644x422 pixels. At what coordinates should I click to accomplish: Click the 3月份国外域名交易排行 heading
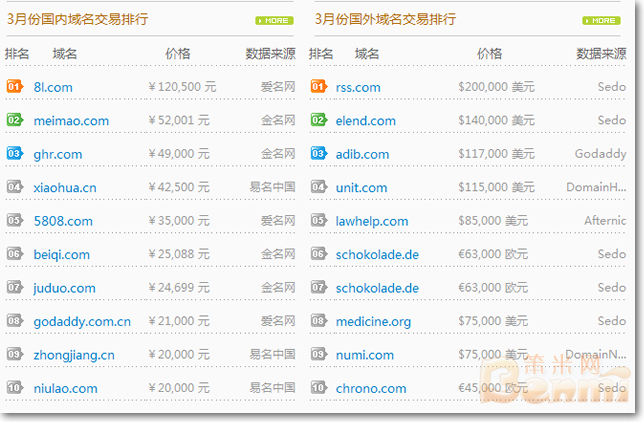click(x=385, y=19)
